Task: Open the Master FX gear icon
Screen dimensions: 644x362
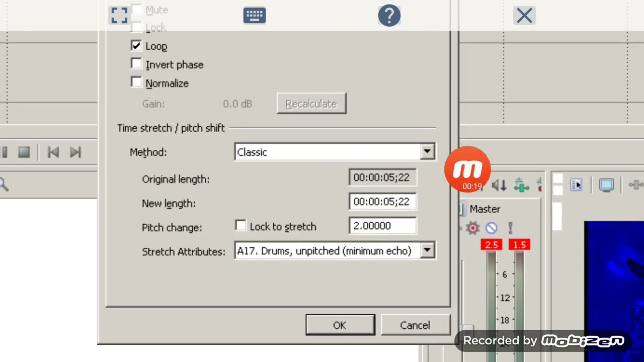Action: (472, 228)
